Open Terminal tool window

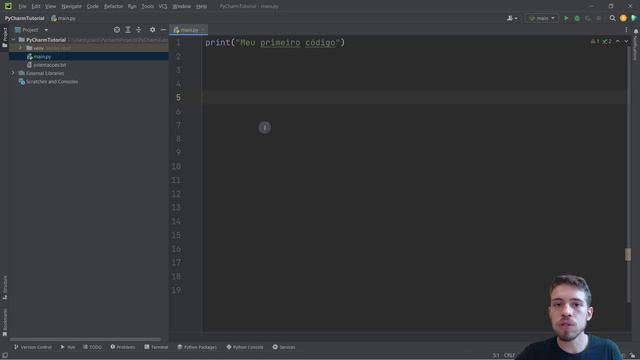coord(156,347)
